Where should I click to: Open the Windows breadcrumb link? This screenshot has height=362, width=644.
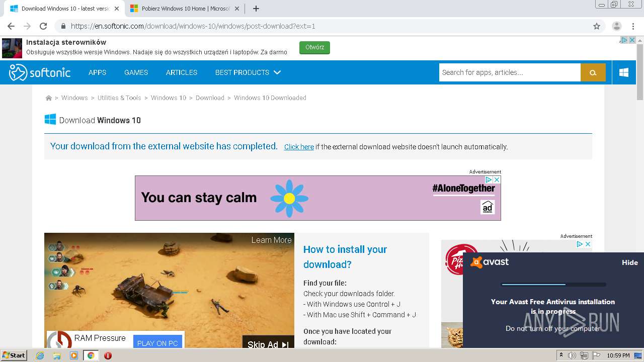pos(74,98)
